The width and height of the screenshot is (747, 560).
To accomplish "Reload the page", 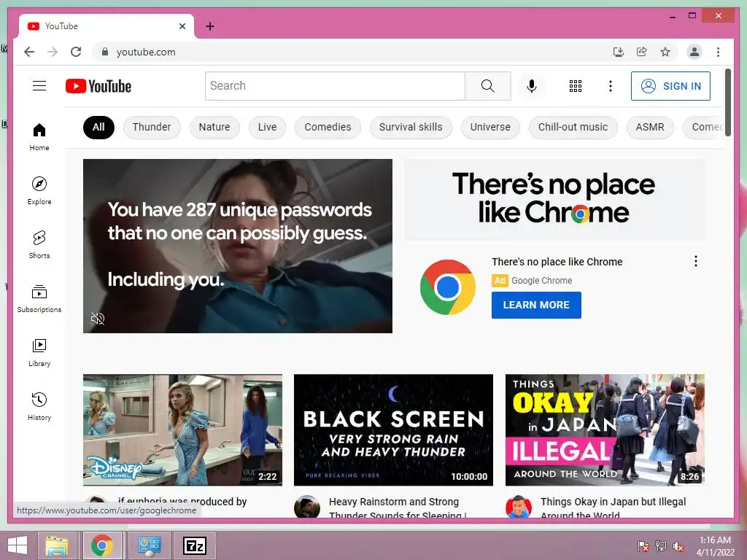I will click(x=76, y=52).
